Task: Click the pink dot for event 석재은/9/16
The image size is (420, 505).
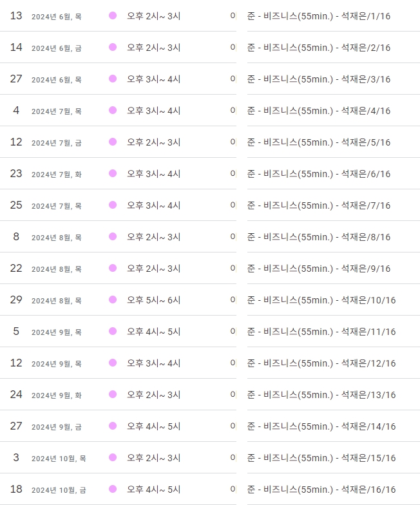Action: point(113,268)
